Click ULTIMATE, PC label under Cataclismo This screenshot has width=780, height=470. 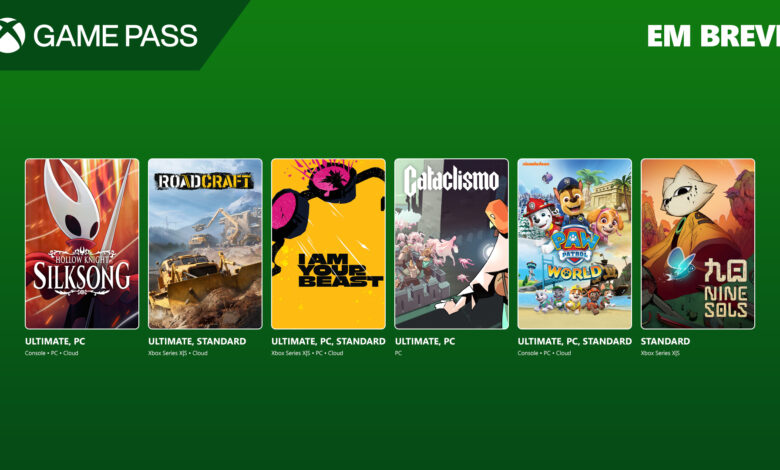coord(424,341)
